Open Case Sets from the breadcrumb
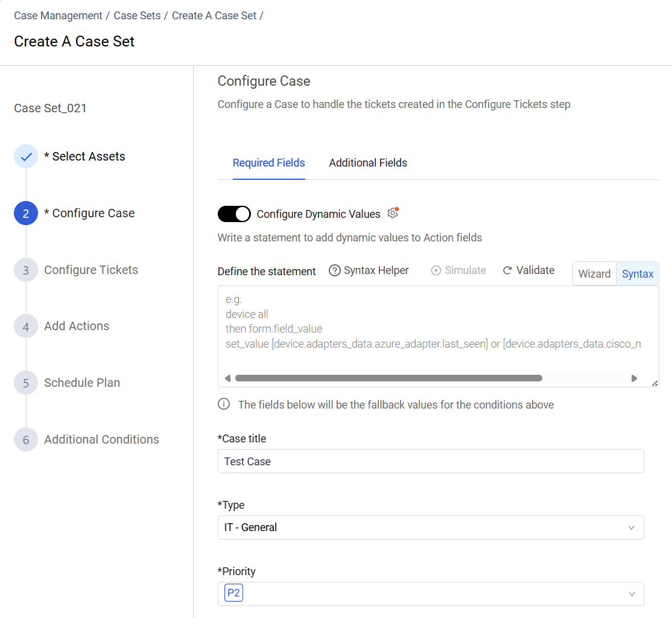The height and width of the screenshot is (618, 672). (x=137, y=15)
